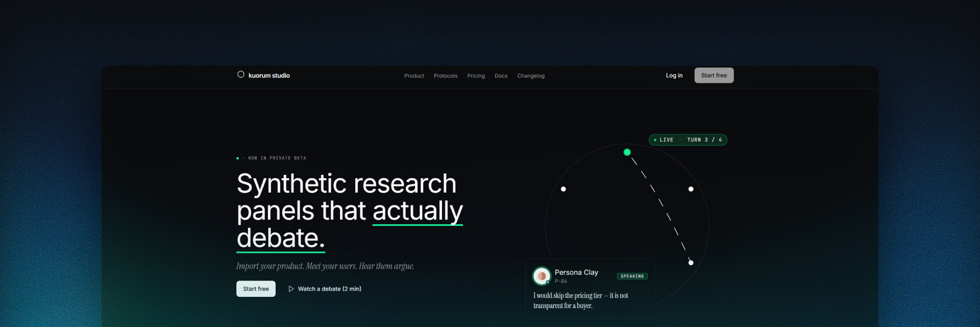Open the kuorum studio home link
980x327 pixels.
pyautogui.click(x=263, y=75)
